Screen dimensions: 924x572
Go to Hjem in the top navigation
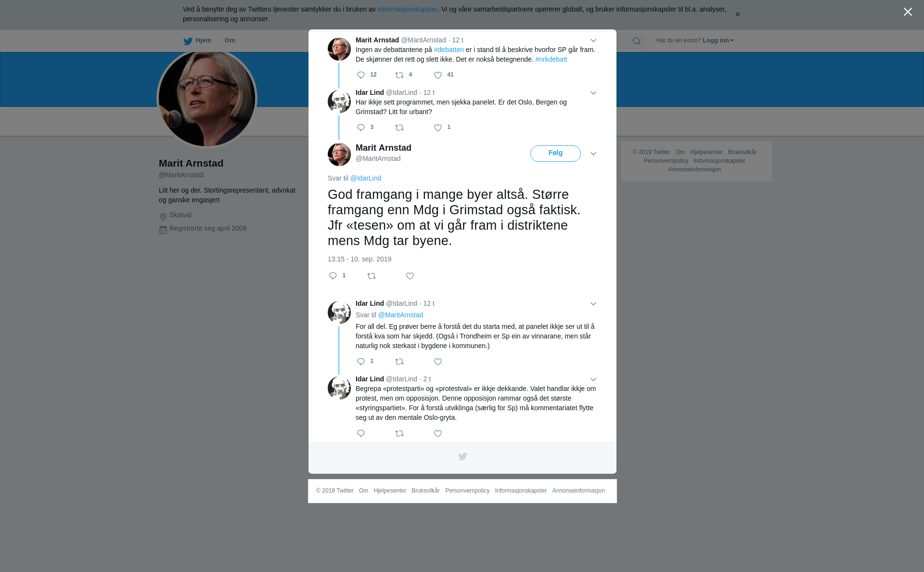click(x=197, y=40)
